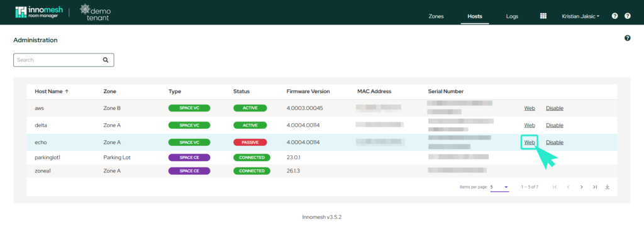Open the Items per page dropdown
644x244 pixels.
tap(499, 187)
